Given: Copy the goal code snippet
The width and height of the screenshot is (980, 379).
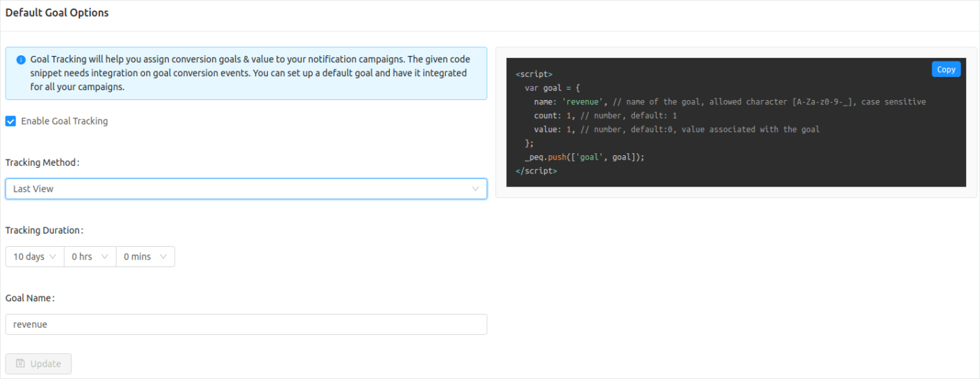Looking at the screenshot, I should (x=946, y=69).
